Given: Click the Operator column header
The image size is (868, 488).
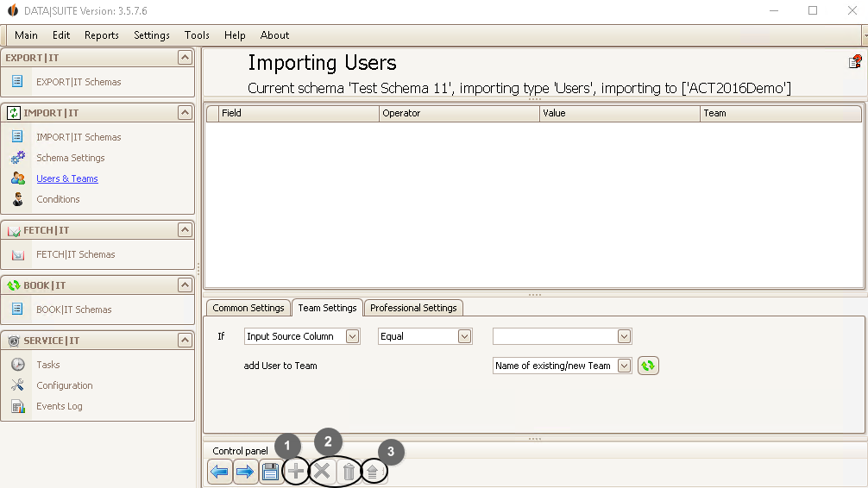Looking at the screenshot, I should [460, 113].
